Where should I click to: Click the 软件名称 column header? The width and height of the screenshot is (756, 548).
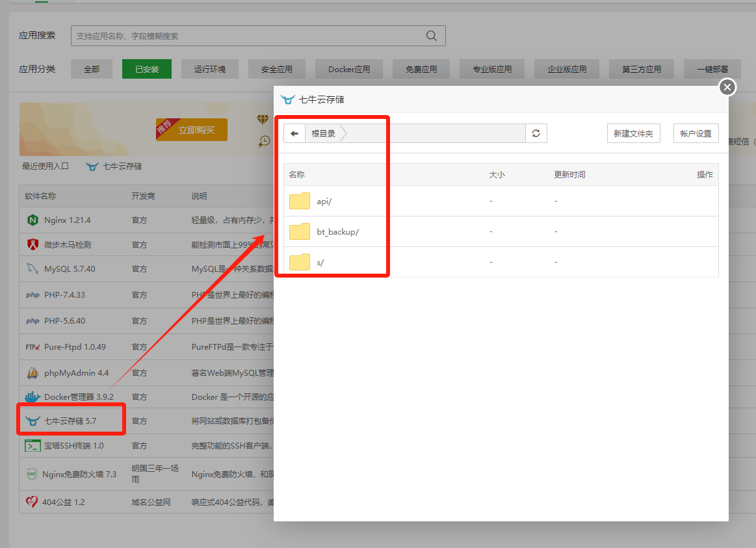tap(40, 196)
